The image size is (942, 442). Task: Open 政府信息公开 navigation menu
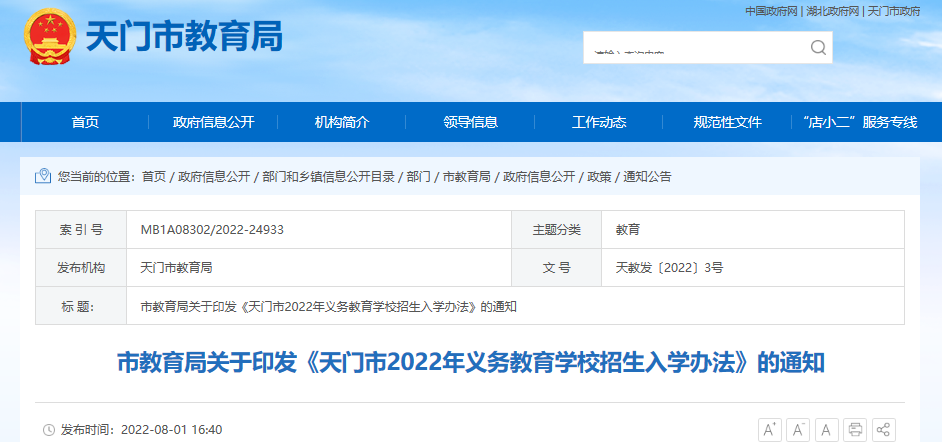coord(213,123)
